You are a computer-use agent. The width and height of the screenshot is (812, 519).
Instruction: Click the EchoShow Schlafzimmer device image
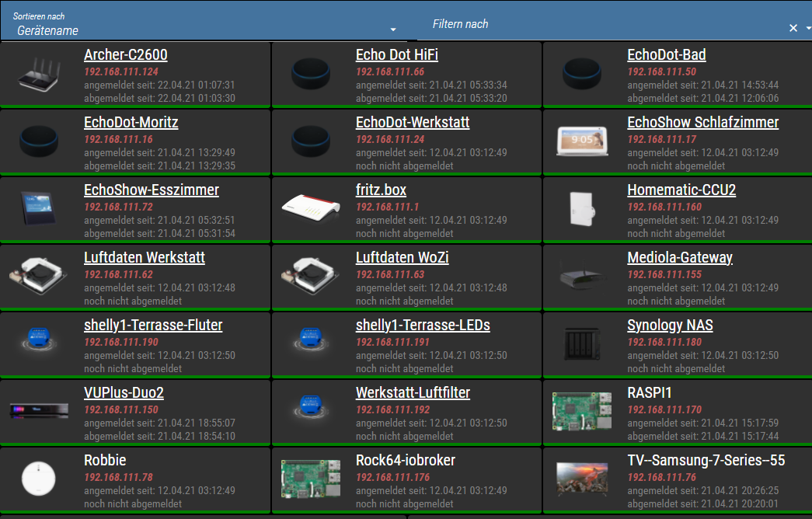(x=582, y=141)
